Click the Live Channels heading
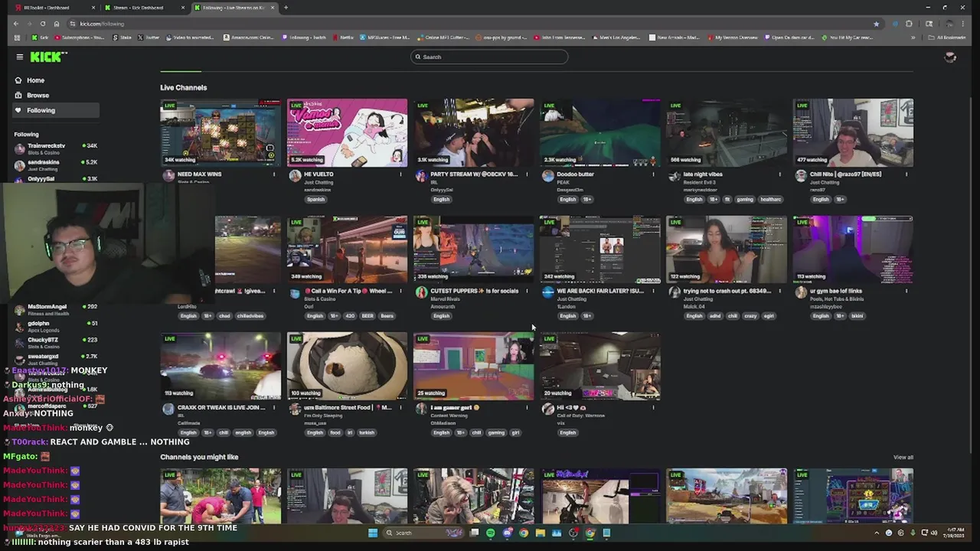This screenshot has height=551, width=980. 184,87
